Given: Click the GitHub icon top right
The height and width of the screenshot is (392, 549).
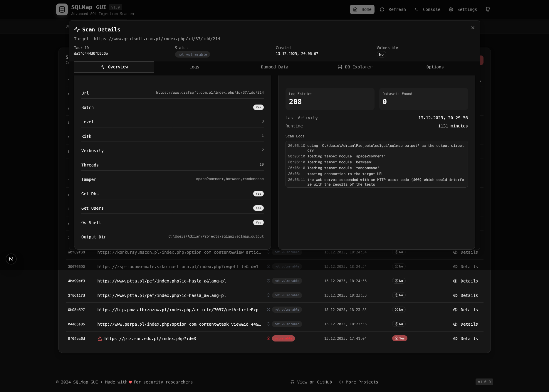Looking at the screenshot, I should (488, 9).
